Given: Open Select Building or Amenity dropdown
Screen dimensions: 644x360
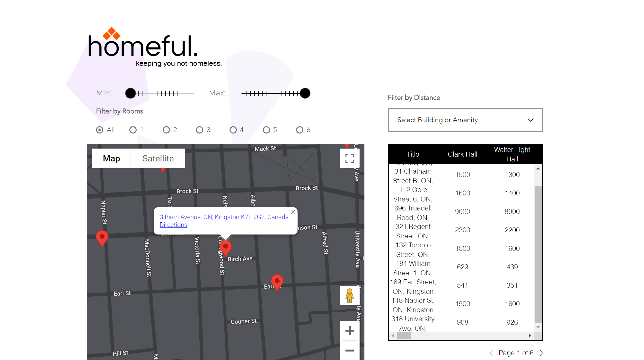Looking at the screenshot, I should pyautogui.click(x=465, y=120).
